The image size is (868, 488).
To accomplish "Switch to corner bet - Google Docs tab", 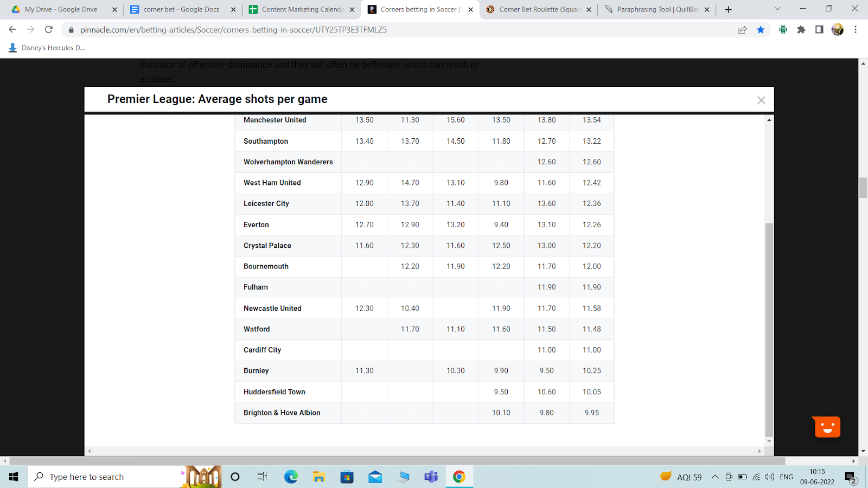I will pyautogui.click(x=182, y=9).
